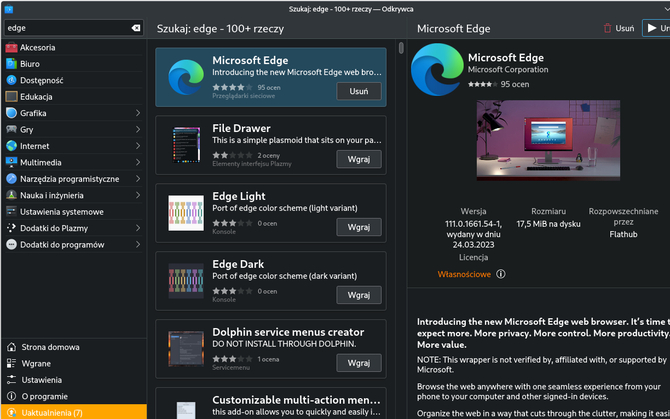
Task: Click the Ustawienia systemowe icon
Action: point(12,212)
